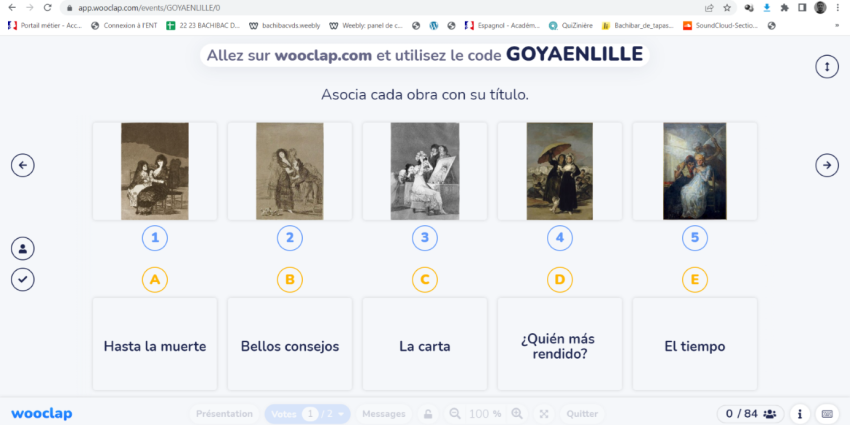This screenshot has height=425, width=850.
Task: Open the keyboard shortcuts icon
Action: pos(827,414)
